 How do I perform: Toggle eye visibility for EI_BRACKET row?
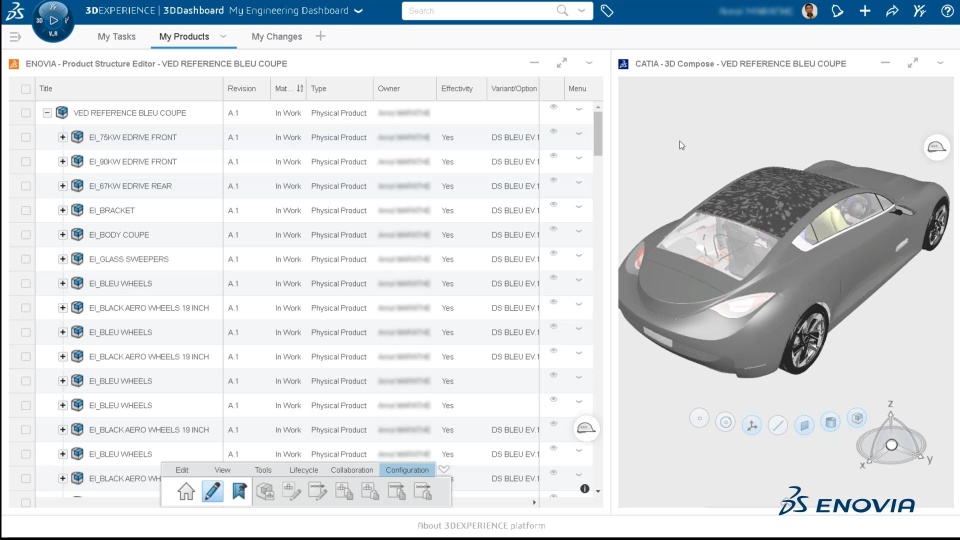click(x=553, y=204)
